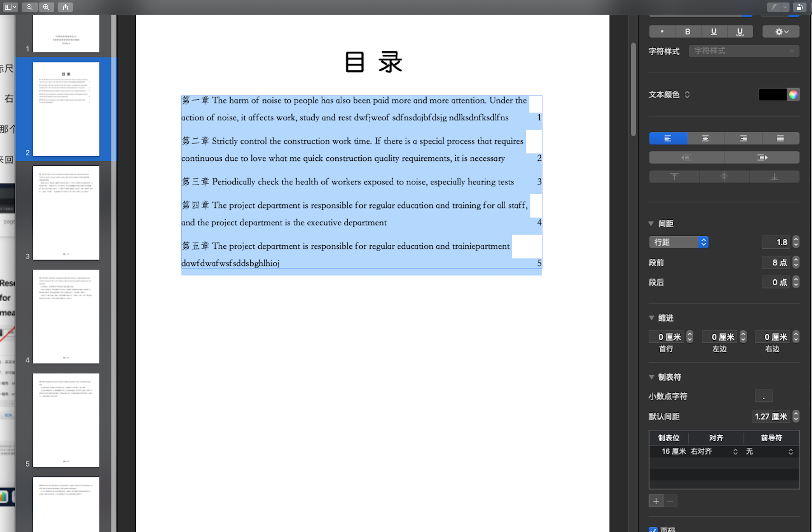Image resolution: width=812 pixels, height=532 pixels.
Task: Collapse the 缩进 section
Action: 652,318
